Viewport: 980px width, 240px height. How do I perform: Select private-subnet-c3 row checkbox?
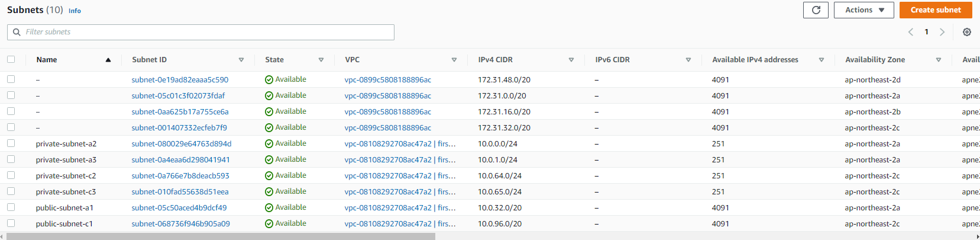[11, 191]
